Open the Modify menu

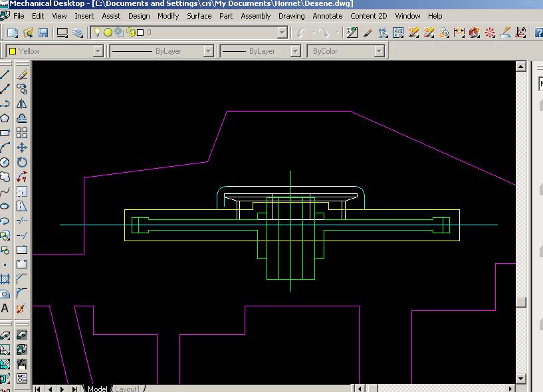168,16
